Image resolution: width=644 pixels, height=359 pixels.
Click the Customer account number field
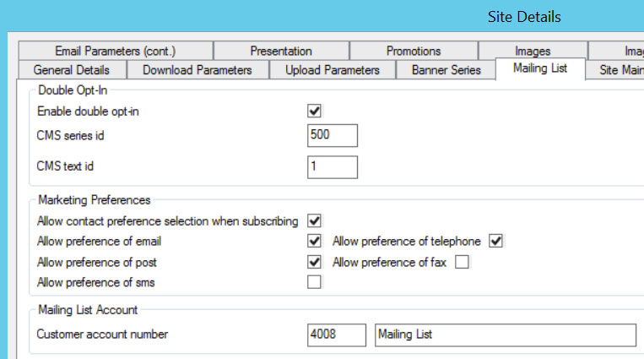337,335
